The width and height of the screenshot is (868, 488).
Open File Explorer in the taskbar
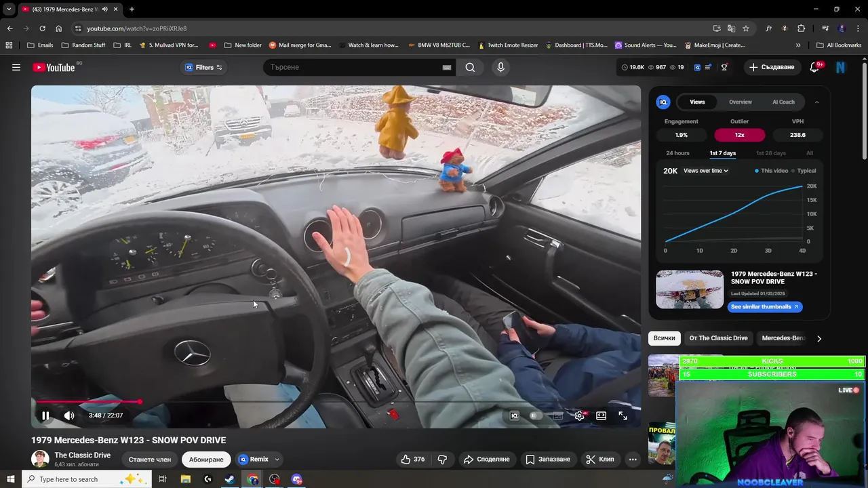186,479
